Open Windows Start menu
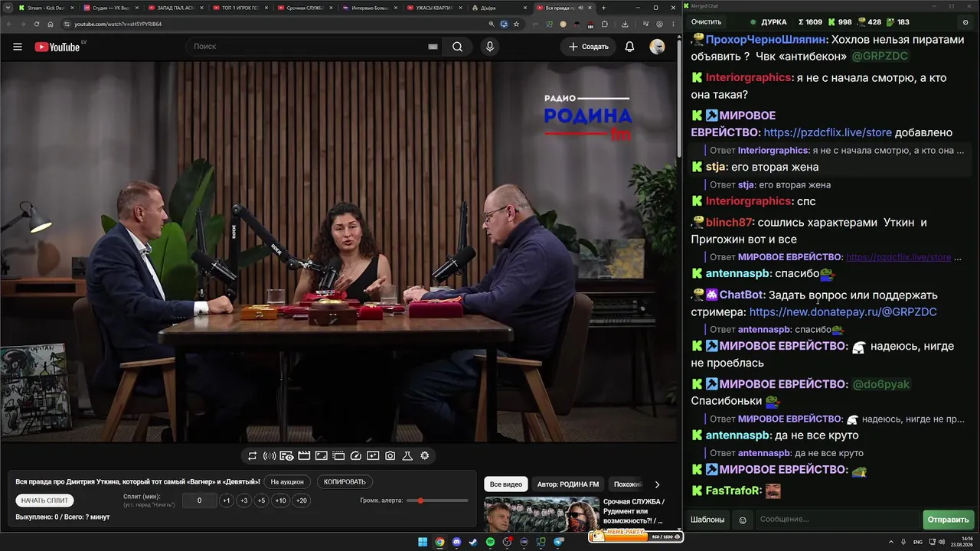 pyautogui.click(x=423, y=542)
